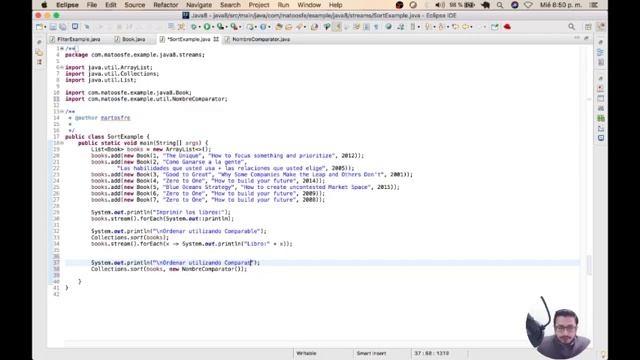Open the Apple menu

44,5
